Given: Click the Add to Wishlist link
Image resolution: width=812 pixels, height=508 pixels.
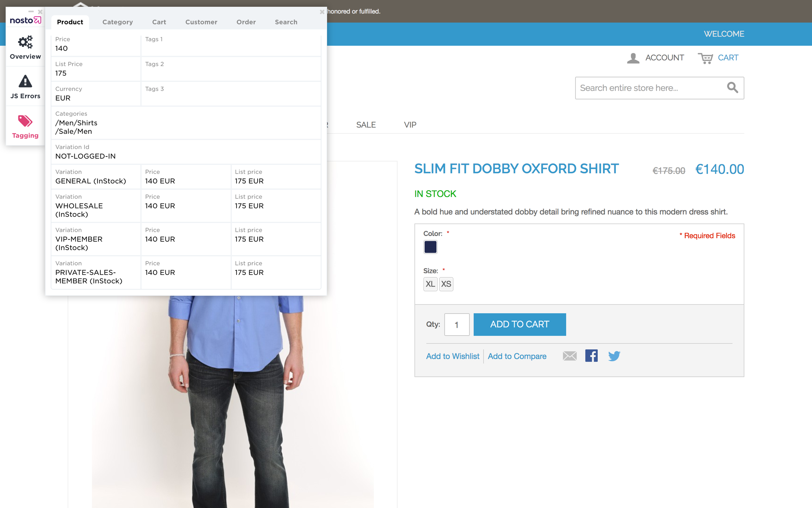Looking at the screenshot, I should (453, 356).
